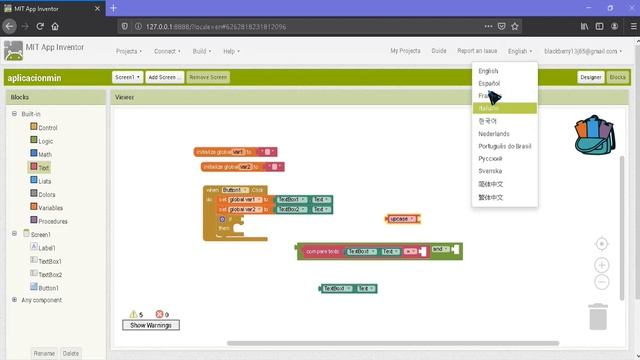Click Add Screen button
The image size is (640, 360).
pyautogui.click(x=165, y=77)
